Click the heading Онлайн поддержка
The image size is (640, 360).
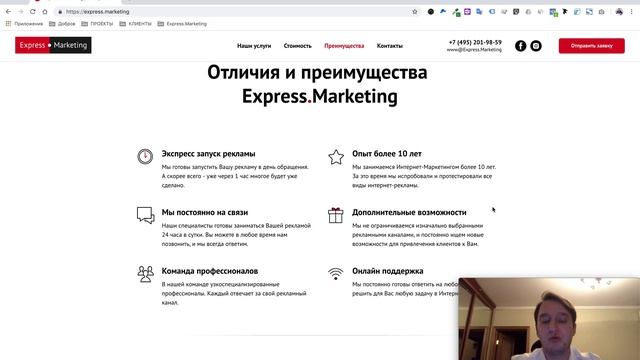pos(388,271)
